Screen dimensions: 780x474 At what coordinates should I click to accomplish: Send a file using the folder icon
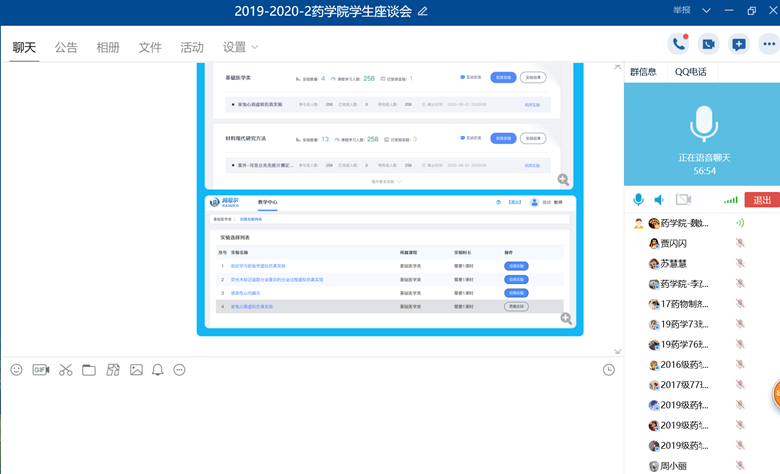(89, 370)
